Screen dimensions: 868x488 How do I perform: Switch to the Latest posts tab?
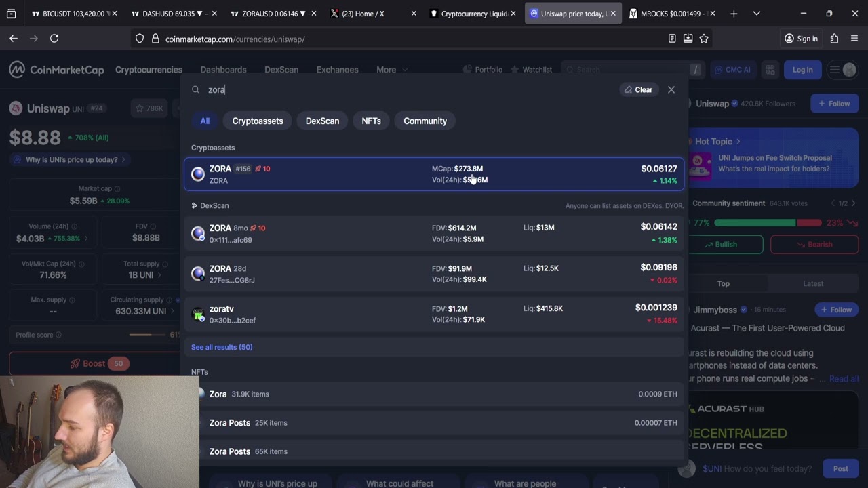pos(813,284)
